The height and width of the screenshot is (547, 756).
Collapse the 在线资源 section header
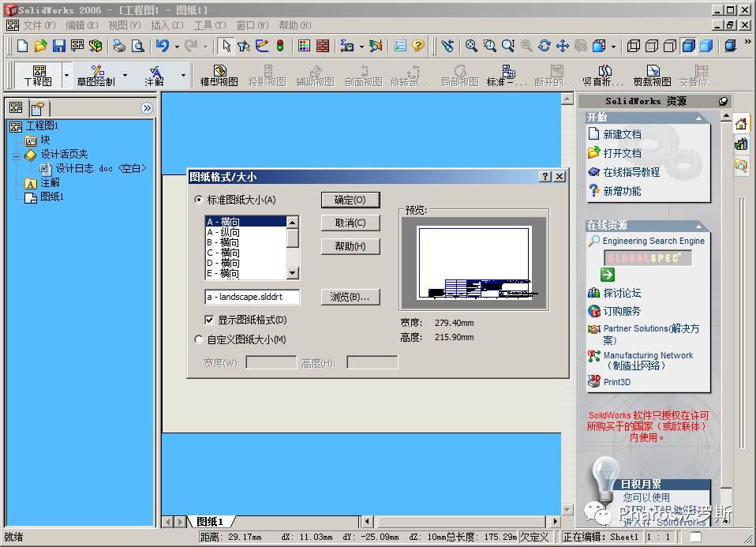(x=698, y=226)
